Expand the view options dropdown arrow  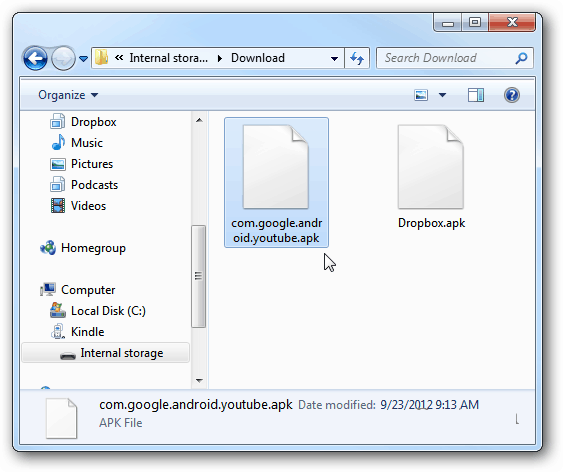click(x=442, y=95)
